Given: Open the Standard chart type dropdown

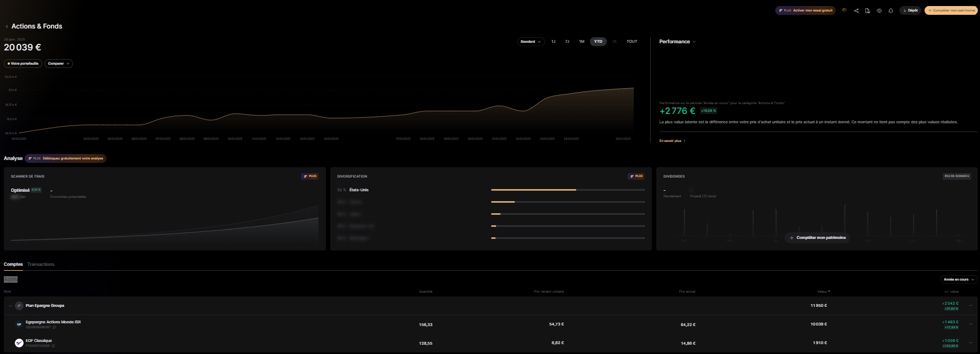Looking at the screenshot, I should [531, 42].
